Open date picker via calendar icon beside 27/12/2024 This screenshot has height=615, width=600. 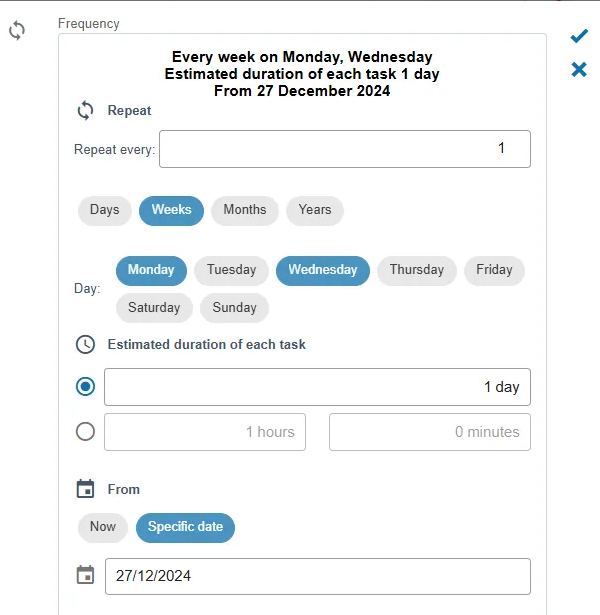tap(85, 575)
